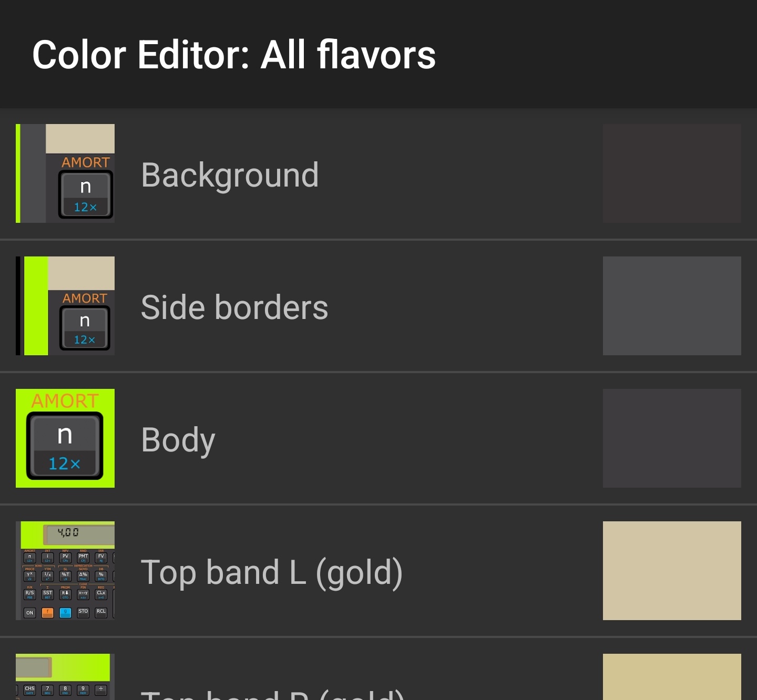
Task: Choose the "Side borders" list label
Action: click(x=234, y=307)
